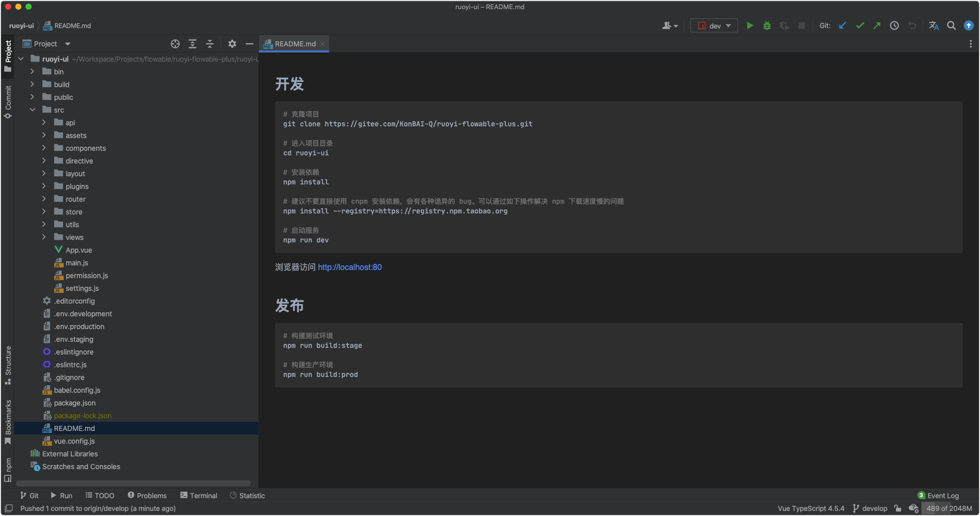Click the develop branch widget
Viewport: 980px width, 516px height.
pyautogui.click(x=870, y=508)
